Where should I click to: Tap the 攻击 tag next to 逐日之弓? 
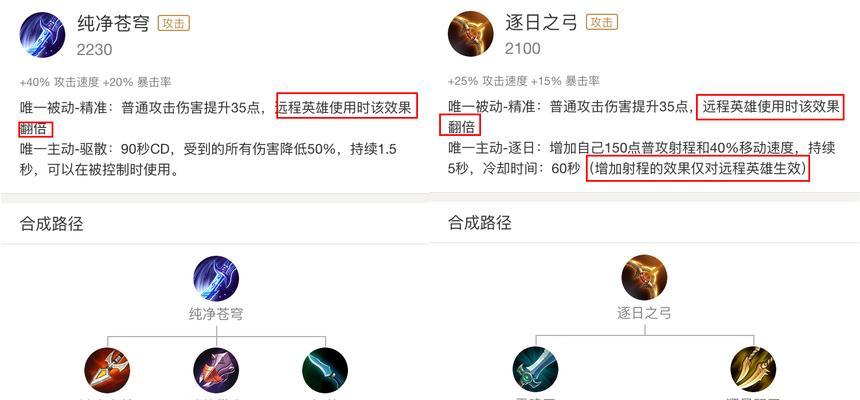click(x=602, y=22)
